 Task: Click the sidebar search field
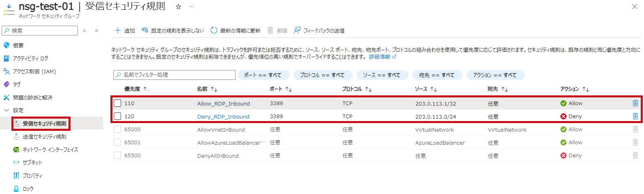click(40, 31)
